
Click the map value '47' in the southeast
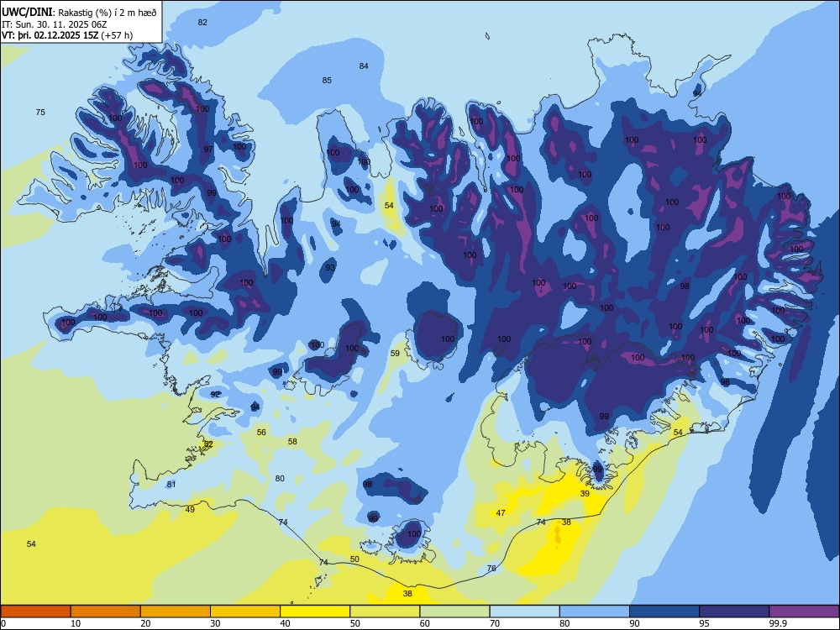click(x=501, y=512)
